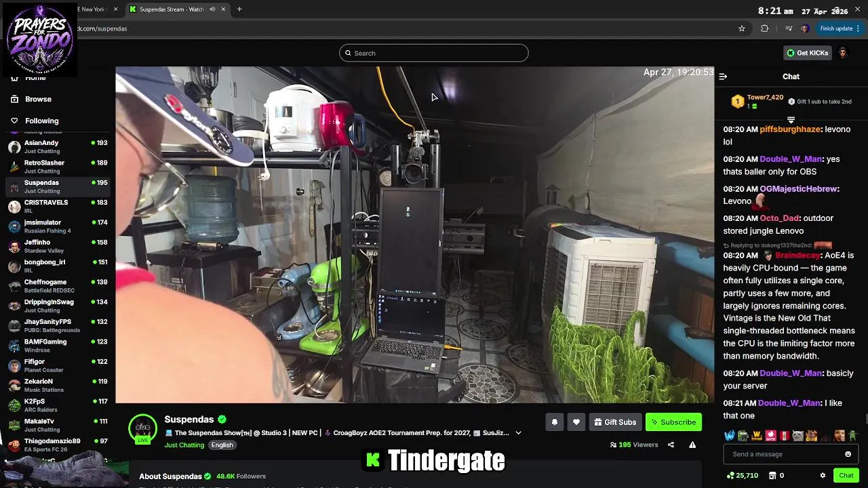
Task: Expand the stream title details chevron
Action: click(x=518, y=433)
